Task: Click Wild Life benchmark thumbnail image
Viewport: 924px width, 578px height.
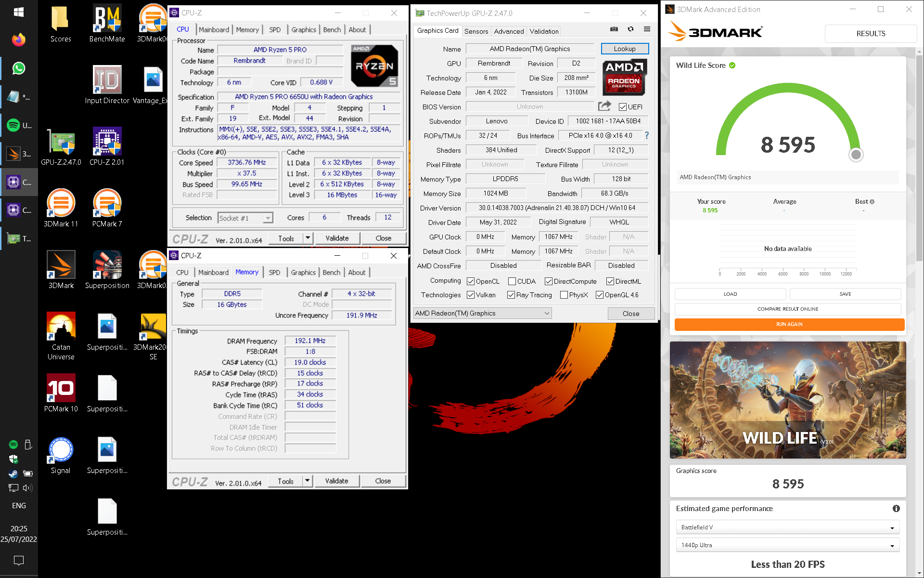Action: pyautogui.click(x=788, y=400)
